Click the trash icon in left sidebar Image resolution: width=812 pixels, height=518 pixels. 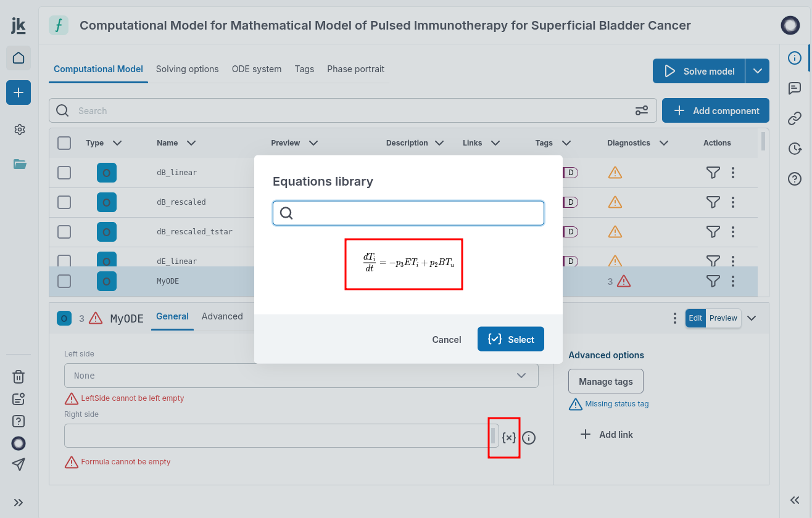[x=19, y=377]
